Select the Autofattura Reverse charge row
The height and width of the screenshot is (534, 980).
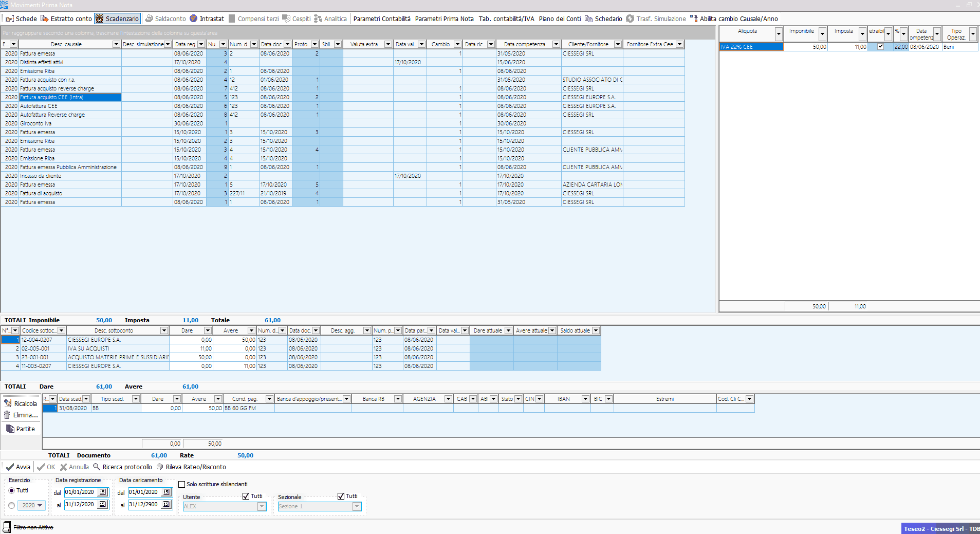pyautogui.click(x=343, y=115)
